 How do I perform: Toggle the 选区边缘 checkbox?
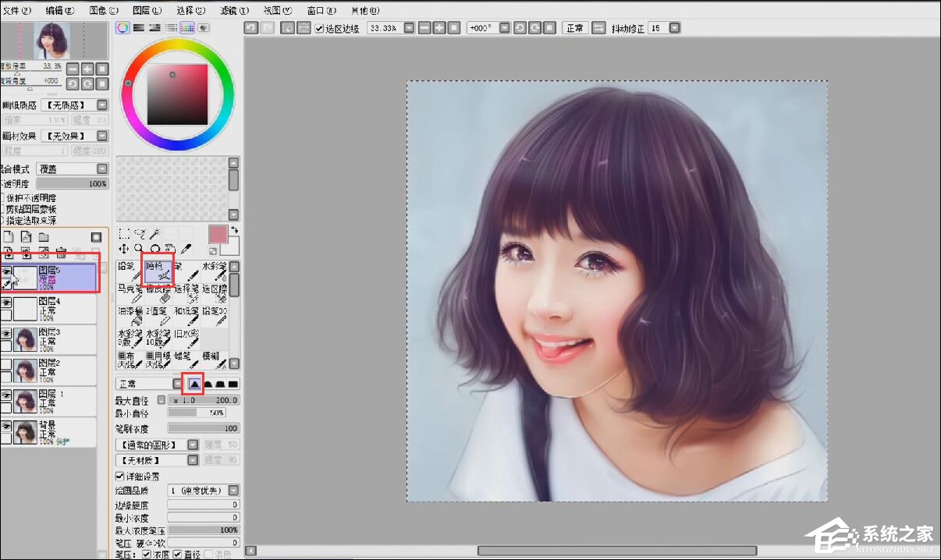320,28
